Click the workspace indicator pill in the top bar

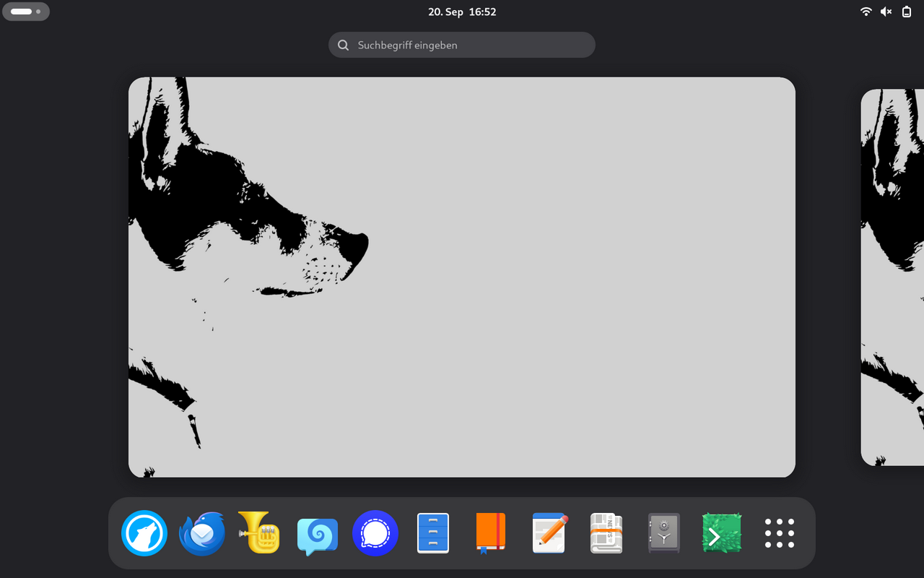26,12
